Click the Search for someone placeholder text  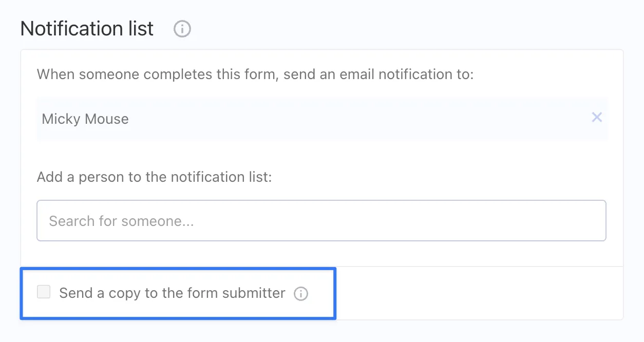[121, 221]
